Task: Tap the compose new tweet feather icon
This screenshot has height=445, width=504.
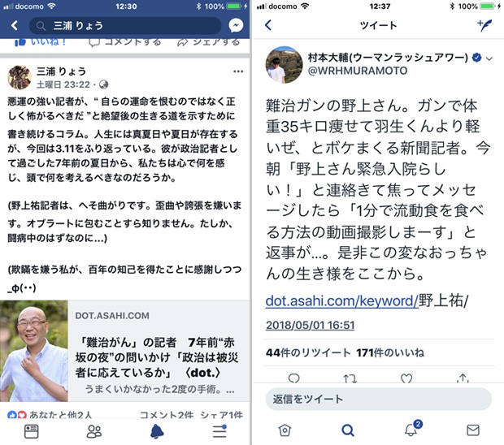Action: [484, 25]
